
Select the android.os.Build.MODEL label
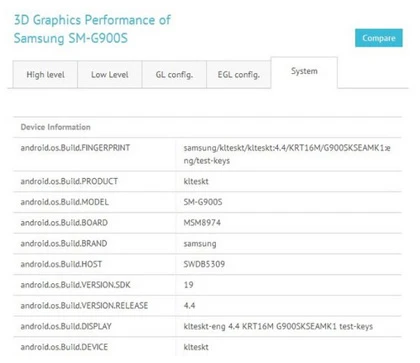(x=65, y=202)
